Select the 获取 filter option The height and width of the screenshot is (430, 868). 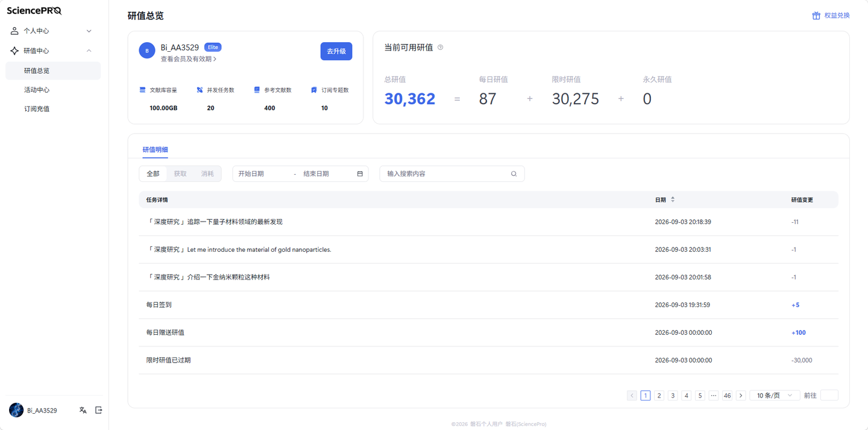coord(180,174)
